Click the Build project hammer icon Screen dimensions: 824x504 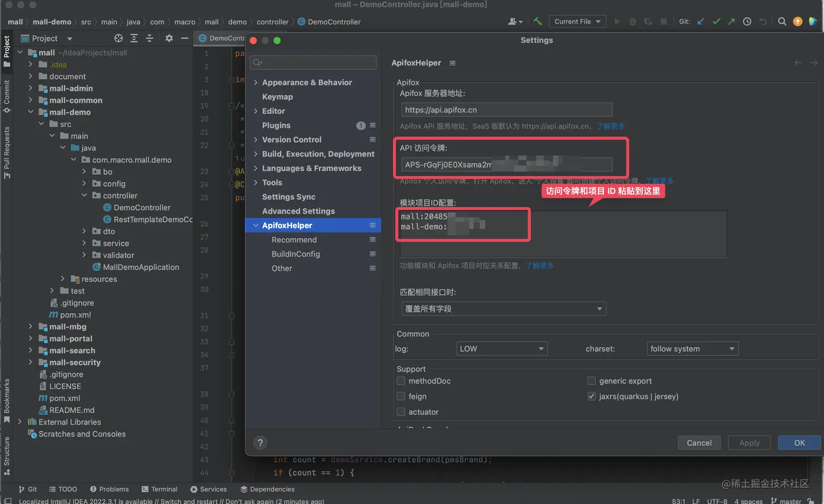click(538, 22)
